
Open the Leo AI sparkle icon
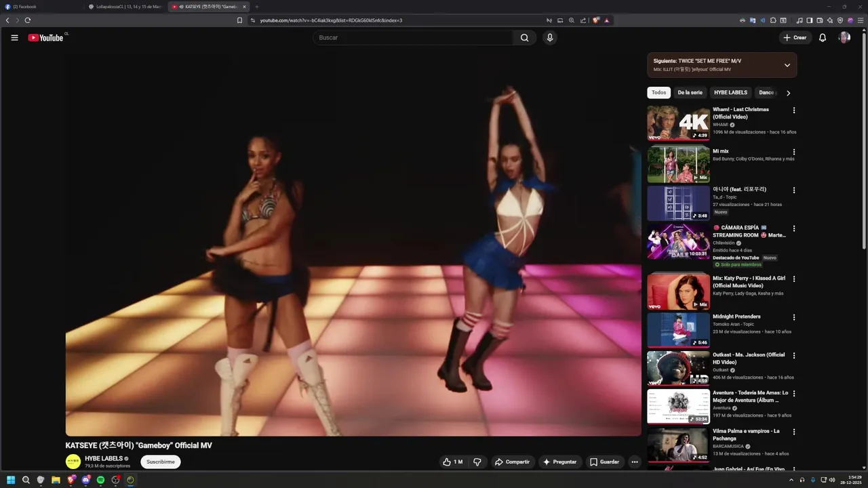coord(830,20)
